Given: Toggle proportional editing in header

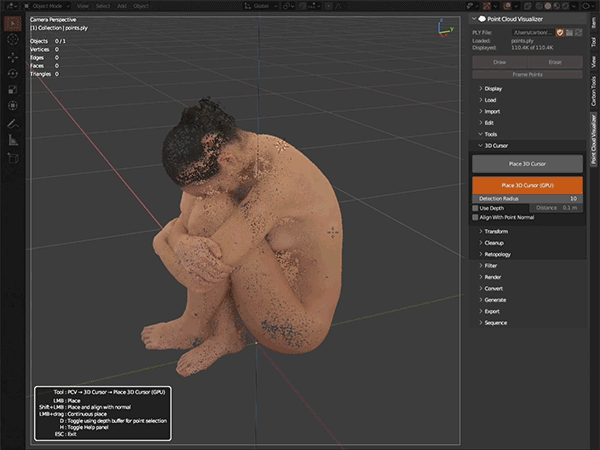Looking at the screenshot, I should point(328,6).
